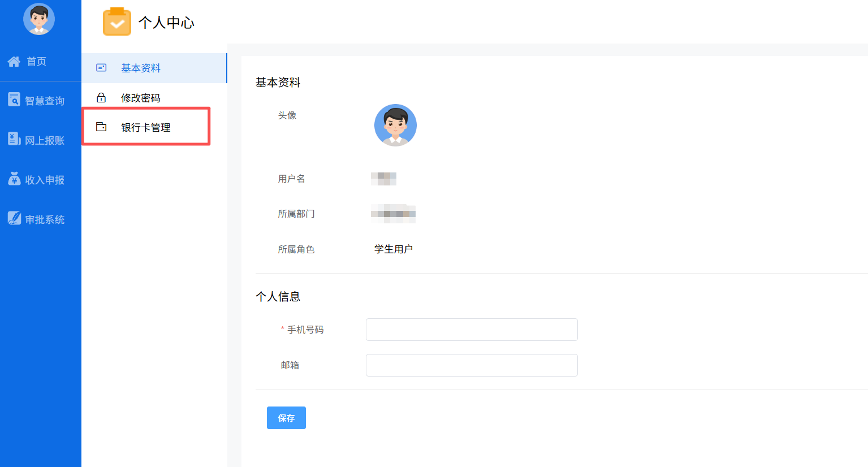Image resolution: width=868 pixels, height=467 pixels.
Task: Open the 基本资料 tab label
Action: [x=141, y=68]
